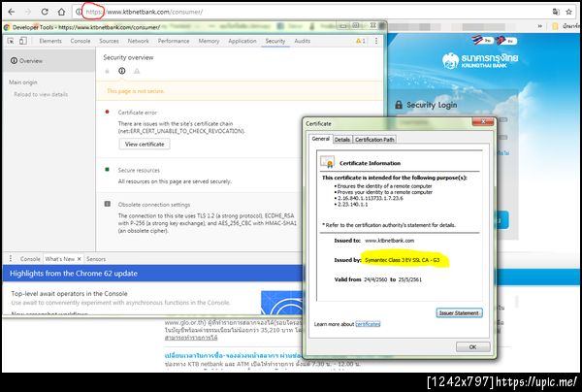Click 'Highlights from the Chrome 62 update' banner
This screenshot has width=582, height=392.
click(153, 274)
